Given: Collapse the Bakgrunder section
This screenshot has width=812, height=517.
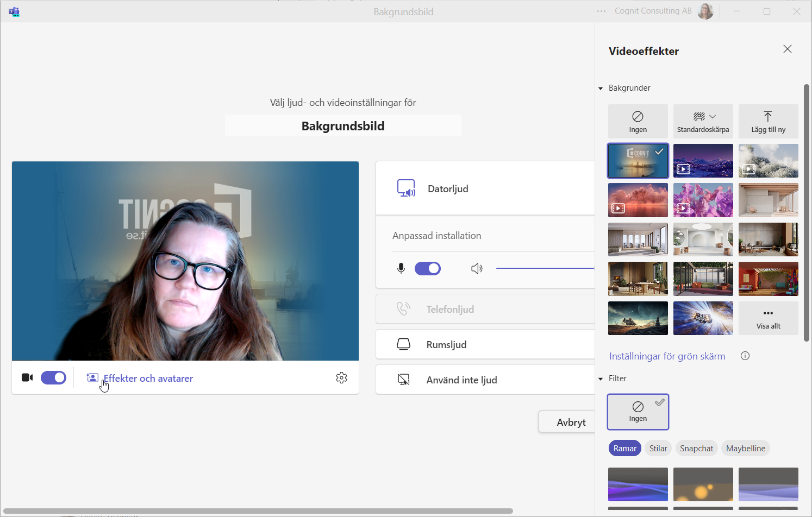Looking at the screenshot, I should click(601, 88).
